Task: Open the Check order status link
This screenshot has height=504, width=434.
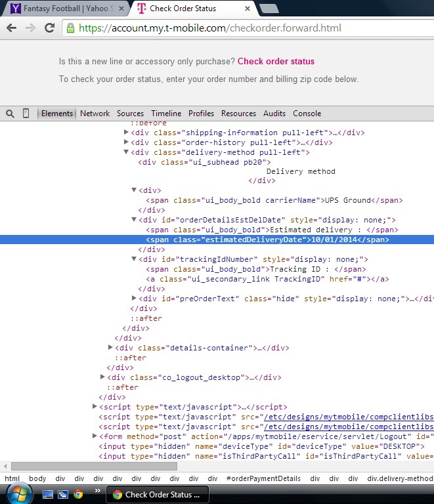Action: tap(276, 62)
